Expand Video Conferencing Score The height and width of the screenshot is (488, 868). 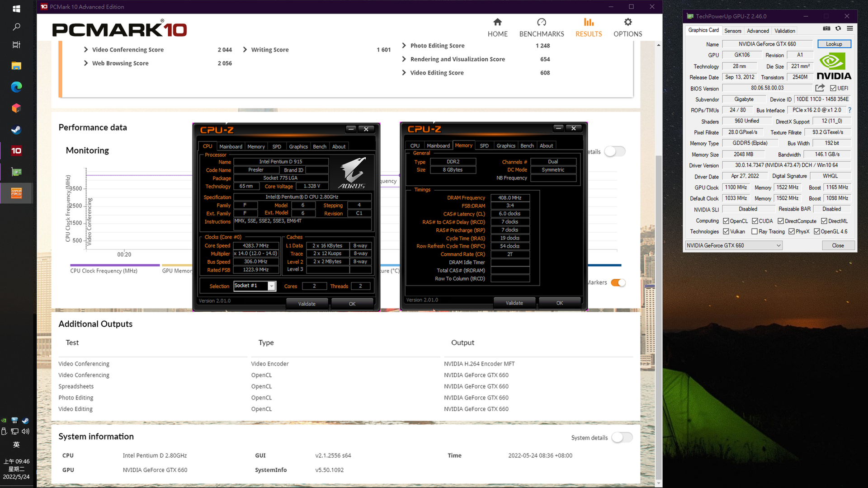coord(86,50)
